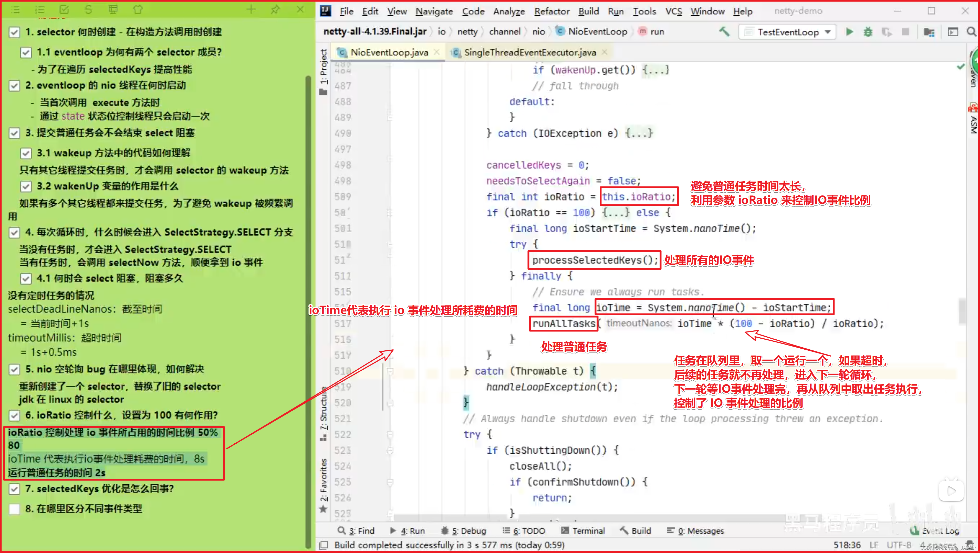Start debugging with the bug icon

(868, 32)
